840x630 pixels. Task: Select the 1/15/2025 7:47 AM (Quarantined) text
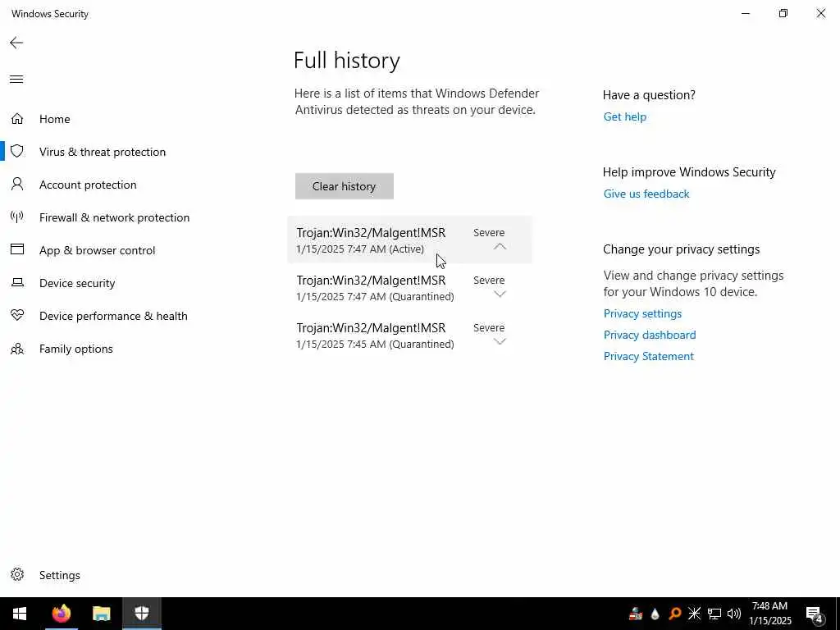(x=375, y=296)
